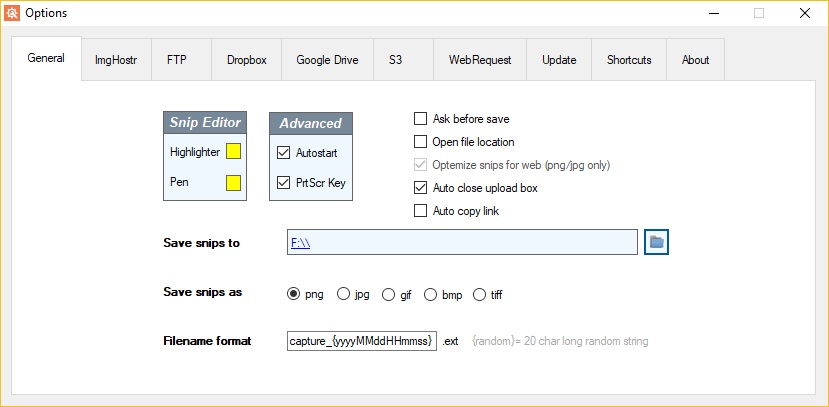The image size is (829, 407).
Task: Click the Snip Editor panel header
Action: [x=205, y=122]
